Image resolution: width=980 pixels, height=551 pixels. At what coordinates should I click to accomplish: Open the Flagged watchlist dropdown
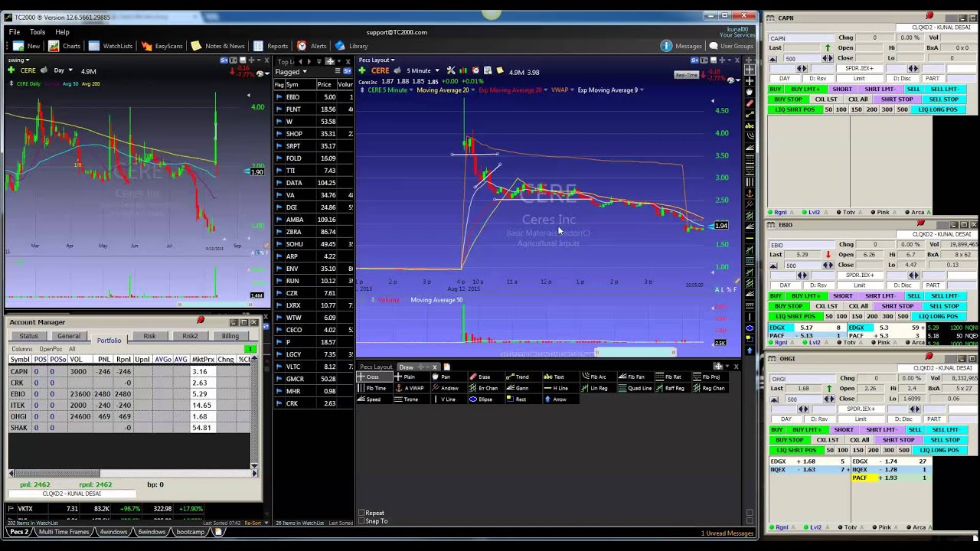(x=292, y=72)
